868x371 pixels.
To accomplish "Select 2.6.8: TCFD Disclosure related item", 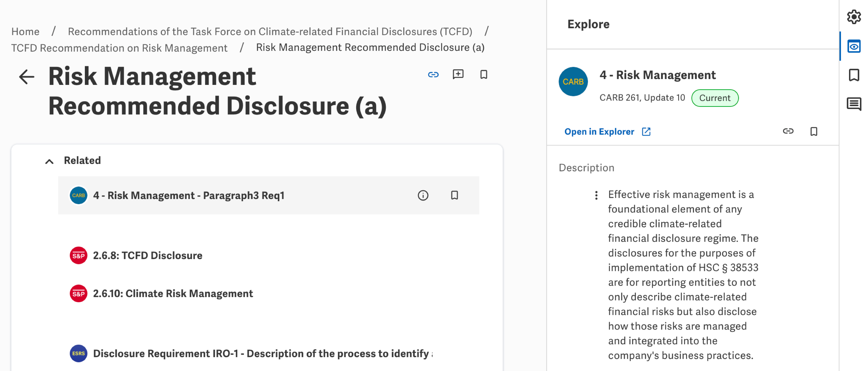I will pos(147,255).
